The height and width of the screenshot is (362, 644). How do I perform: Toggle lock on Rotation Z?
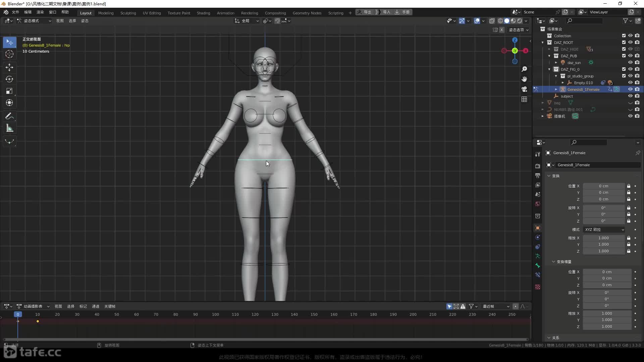629,221
